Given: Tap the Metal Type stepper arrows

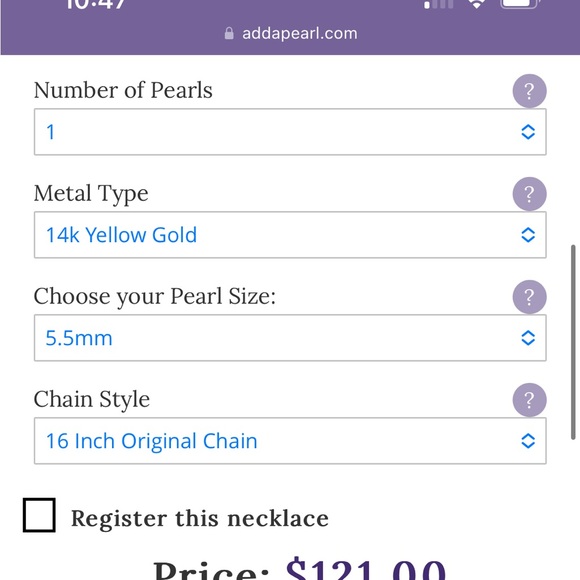Looking at the screenshot, I should 528,235.
